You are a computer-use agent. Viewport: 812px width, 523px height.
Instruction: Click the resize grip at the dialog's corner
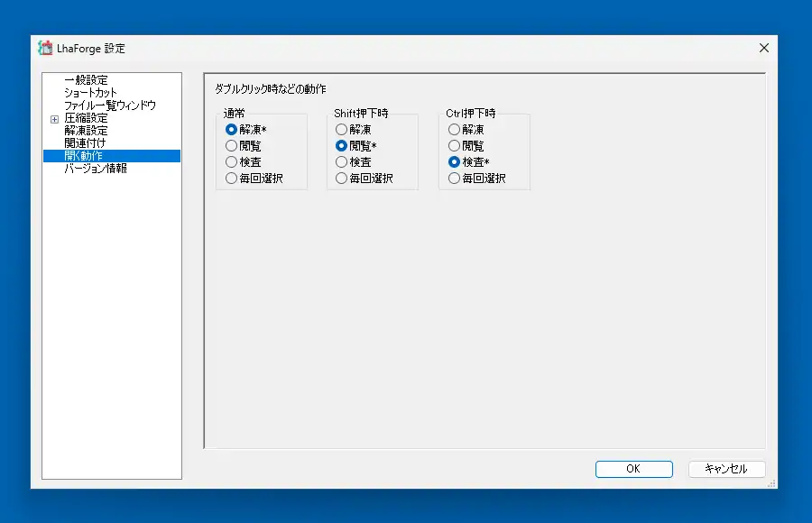[771, 483]
